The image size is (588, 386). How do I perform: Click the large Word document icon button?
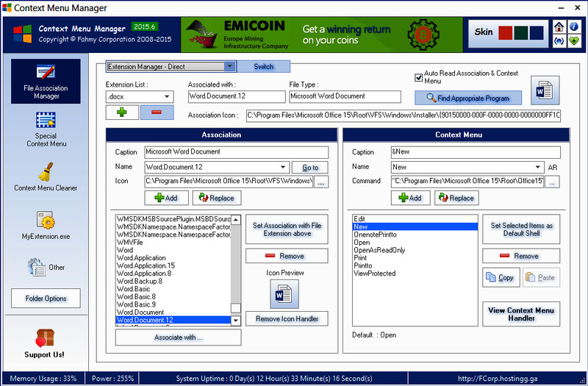[x=545, y=90]
